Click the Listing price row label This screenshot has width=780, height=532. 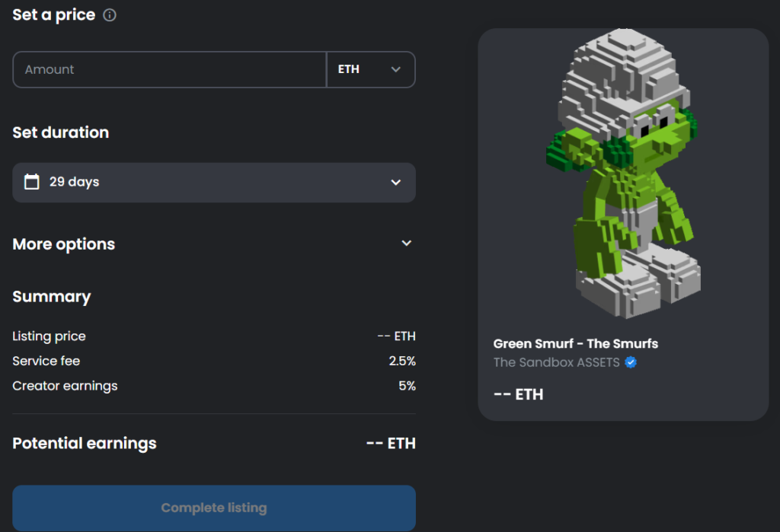coord(49,336)
